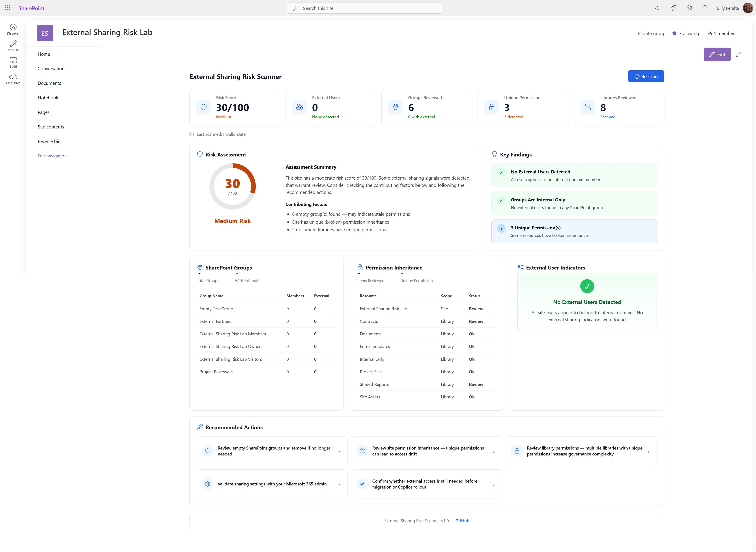Open the 'Review empty SharePoint groups' action chevron

pos(339,452)
